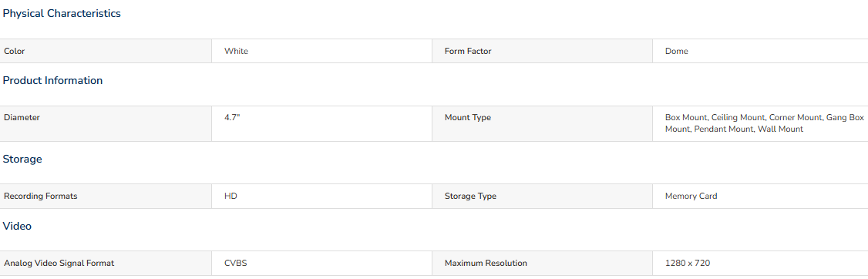This screenshot has height=279, width=868.
Task: Select the White color value
Action: coord(237,51)
